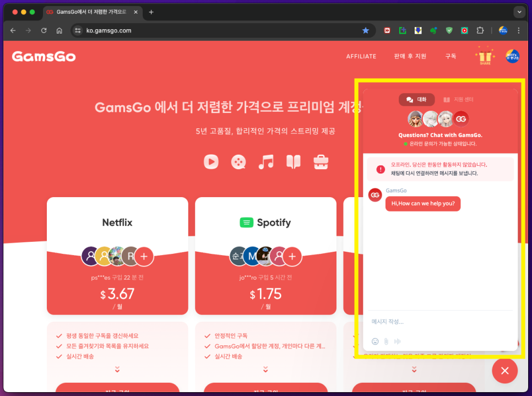
Task: Click the Hi, How can we help you? message
Action: tap(423, 204)
